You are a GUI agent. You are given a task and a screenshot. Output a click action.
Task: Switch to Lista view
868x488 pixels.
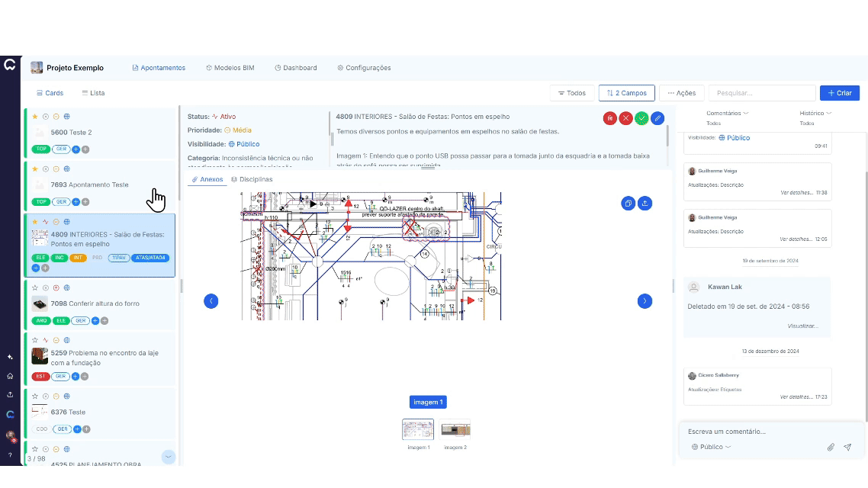pyautogui.click(x=93, y=93)
